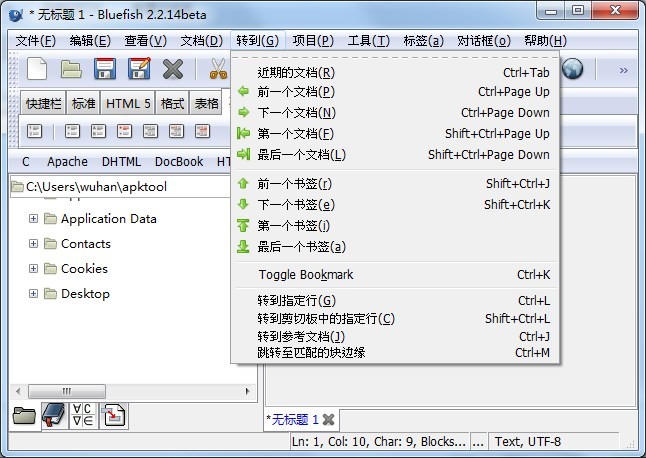Click the New file icon
This screenshot has height=458, width=646.
(x=37, y=69)
